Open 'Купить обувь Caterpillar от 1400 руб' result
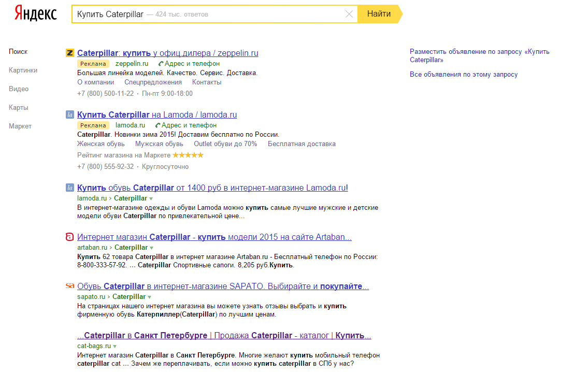Screen dimensions: 588x372 pos(212,188)
